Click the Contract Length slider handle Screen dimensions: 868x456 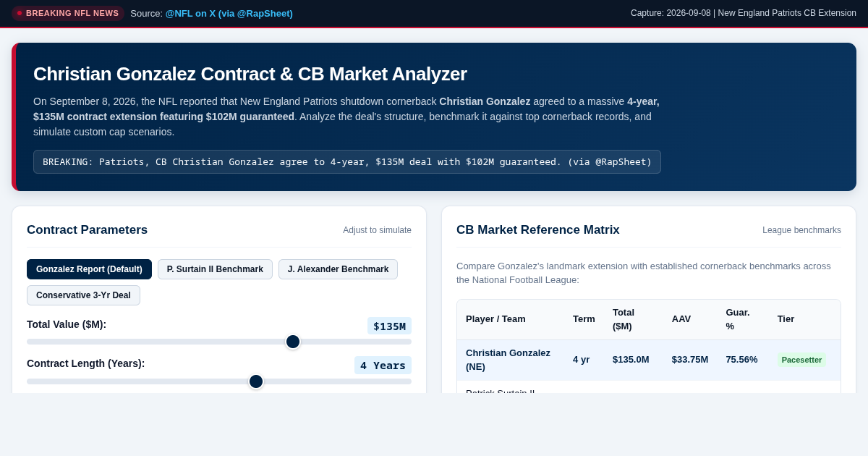(x=256, y=381)
